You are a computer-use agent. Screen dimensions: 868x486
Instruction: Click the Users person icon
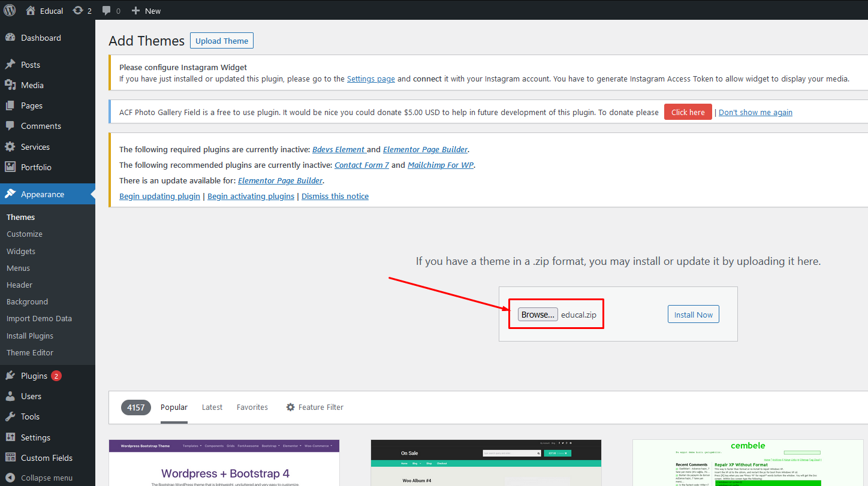10,396
